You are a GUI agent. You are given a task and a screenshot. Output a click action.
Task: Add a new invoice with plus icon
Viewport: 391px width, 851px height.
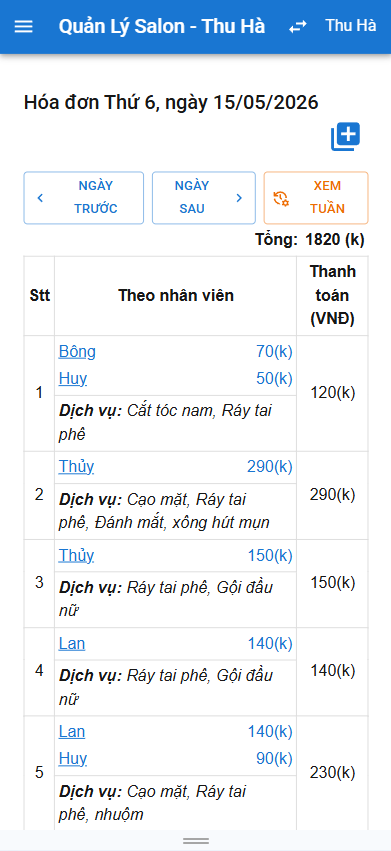pos(345,137)
